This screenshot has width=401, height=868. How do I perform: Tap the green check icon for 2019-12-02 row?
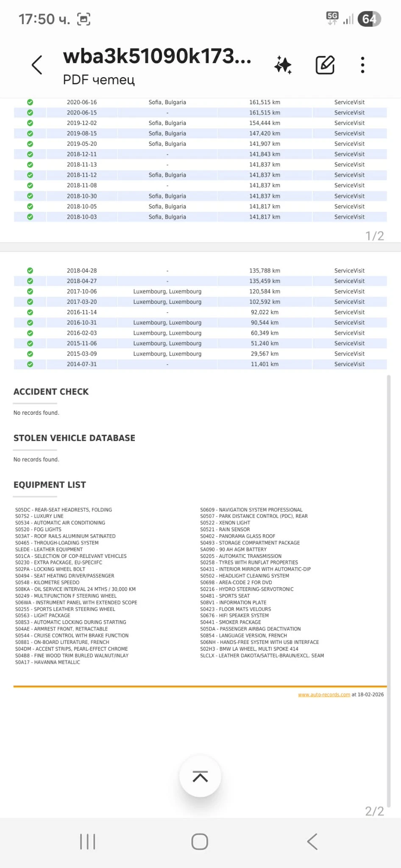coord(30,123)
